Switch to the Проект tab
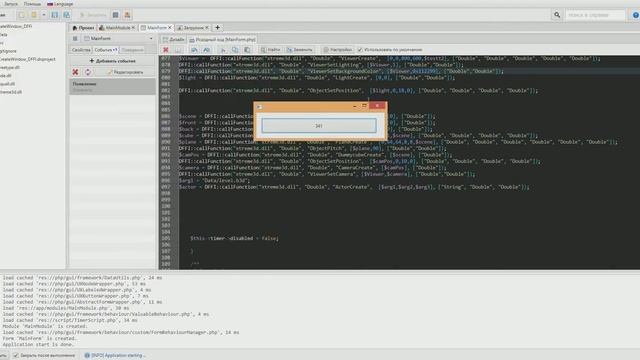Viewport: 640px width, 360px height. pos(83,28)
